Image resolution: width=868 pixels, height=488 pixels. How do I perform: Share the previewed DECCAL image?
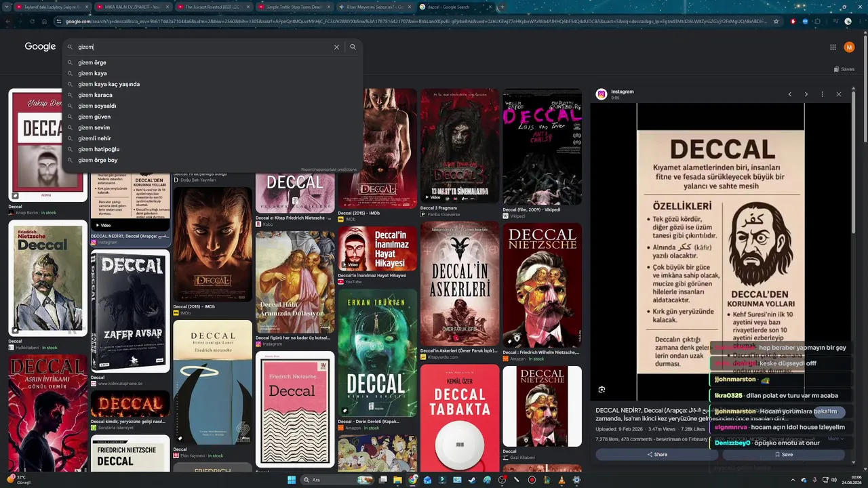coord(657,455)
